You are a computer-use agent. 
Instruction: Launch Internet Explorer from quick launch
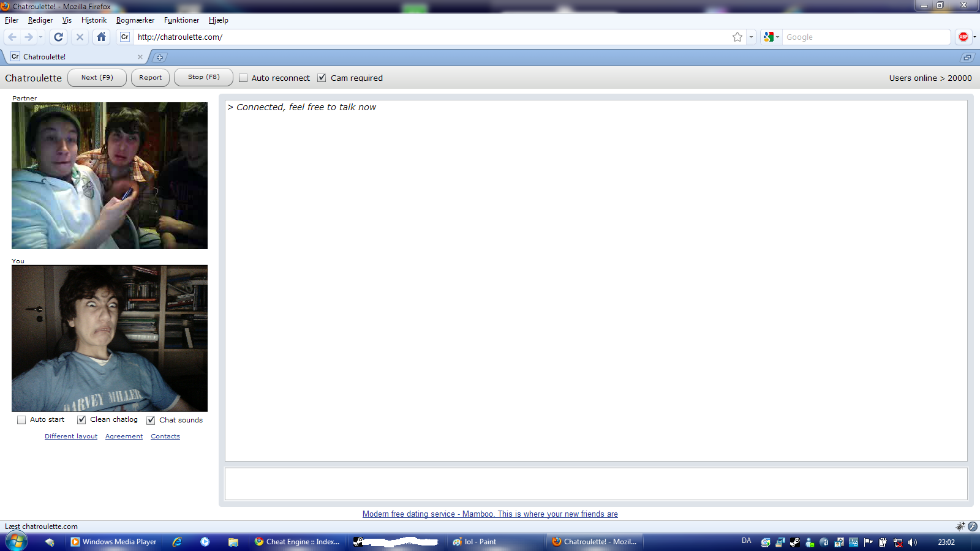(x=177, y=542)
